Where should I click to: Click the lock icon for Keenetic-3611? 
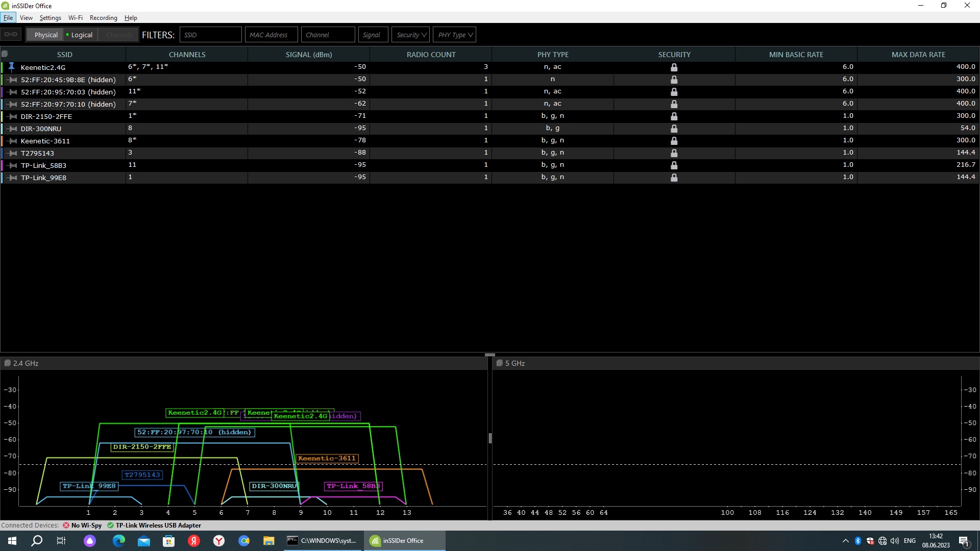[674, 141]
